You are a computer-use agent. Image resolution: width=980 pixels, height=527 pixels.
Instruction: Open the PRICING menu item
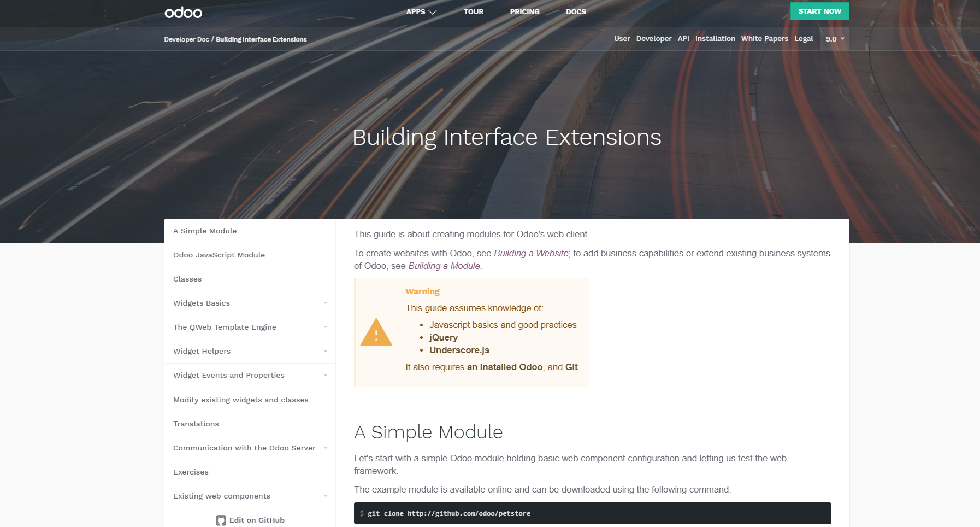pyautogui.click(x=524, y=12)
